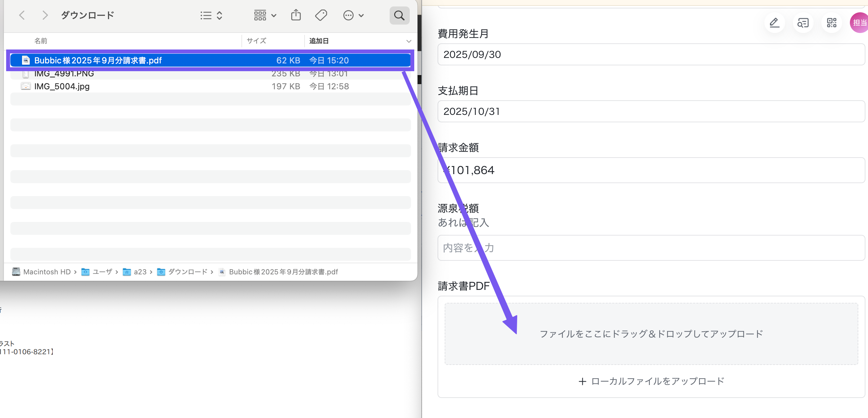The image size is (868, 418).
Task: Open the More actions dropdown in Finder
Action: tap(353, 15)
